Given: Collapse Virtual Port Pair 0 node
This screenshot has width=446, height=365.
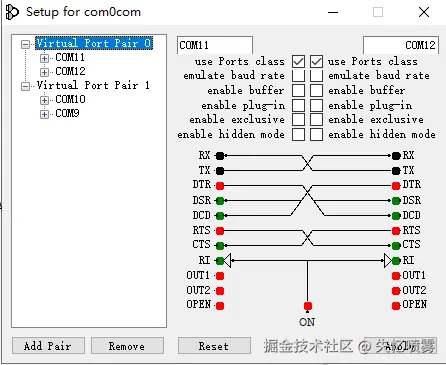Looking at the screenshot, I should pyautogui.click(x=25, y=44).
